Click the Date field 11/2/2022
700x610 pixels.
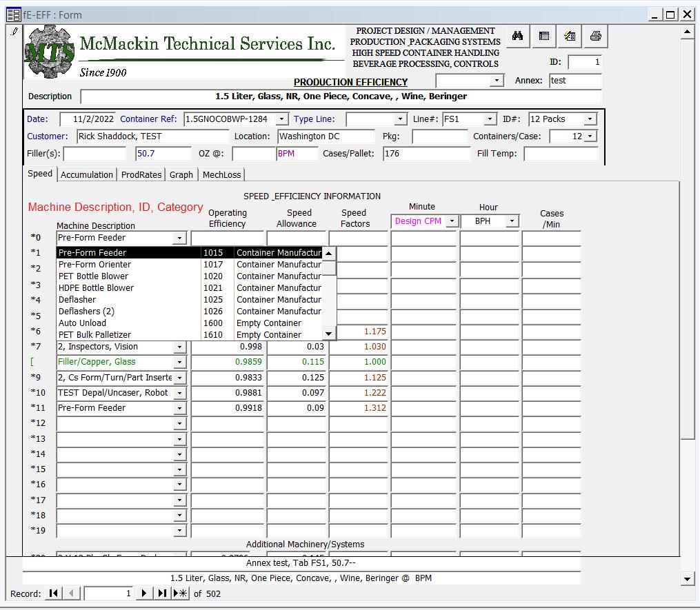click(88, 119)
